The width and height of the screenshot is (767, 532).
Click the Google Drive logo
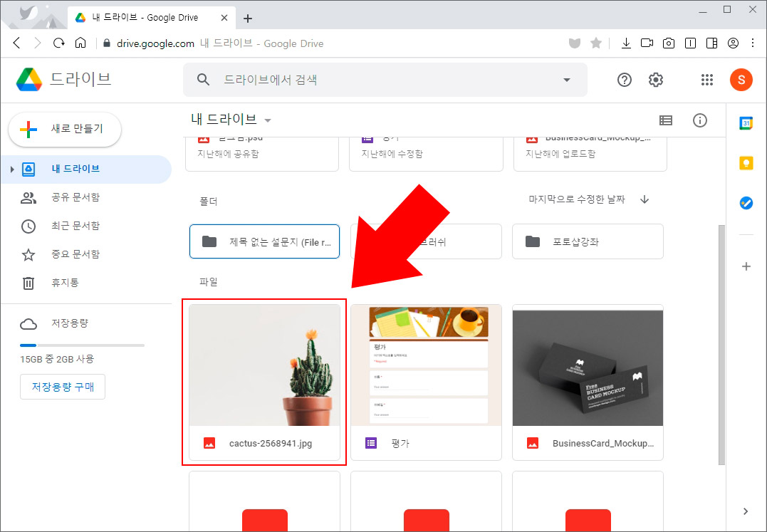(29, 79)
